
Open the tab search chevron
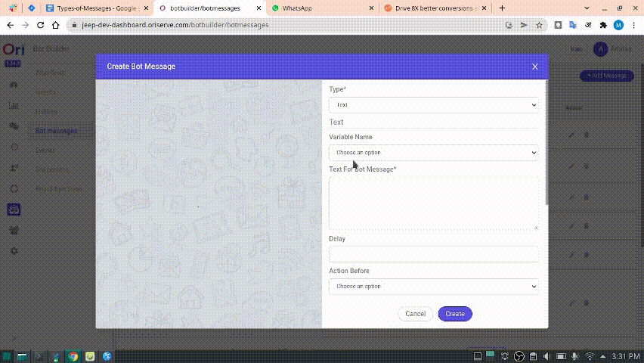pos(587,8)
